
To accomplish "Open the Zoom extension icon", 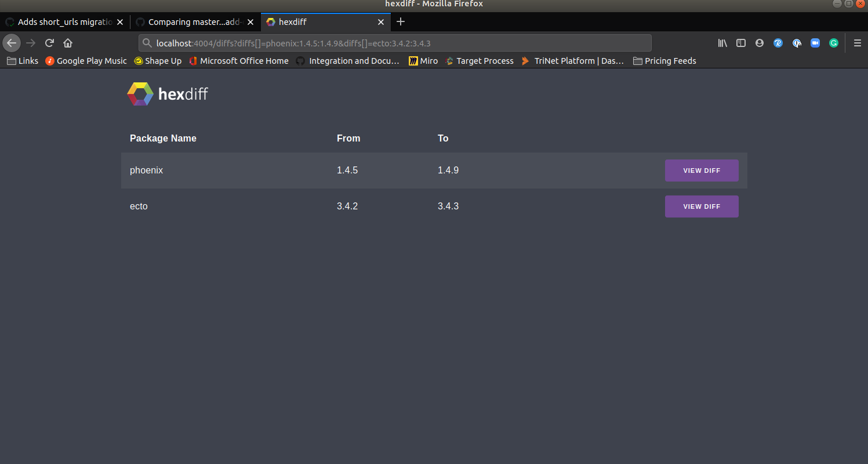I will pyautogui.click(x=815, y=43).
